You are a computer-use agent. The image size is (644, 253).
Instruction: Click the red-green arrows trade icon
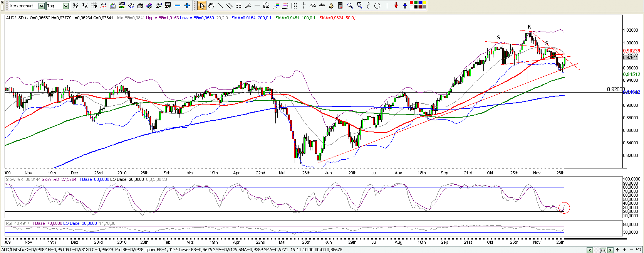click(159, 5)
